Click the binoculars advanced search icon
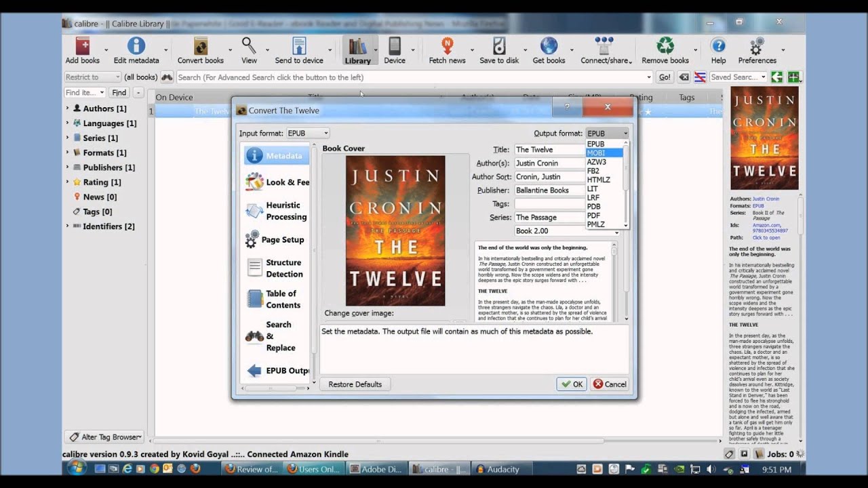Screen dimensions: 868x488 pos(167,77)
